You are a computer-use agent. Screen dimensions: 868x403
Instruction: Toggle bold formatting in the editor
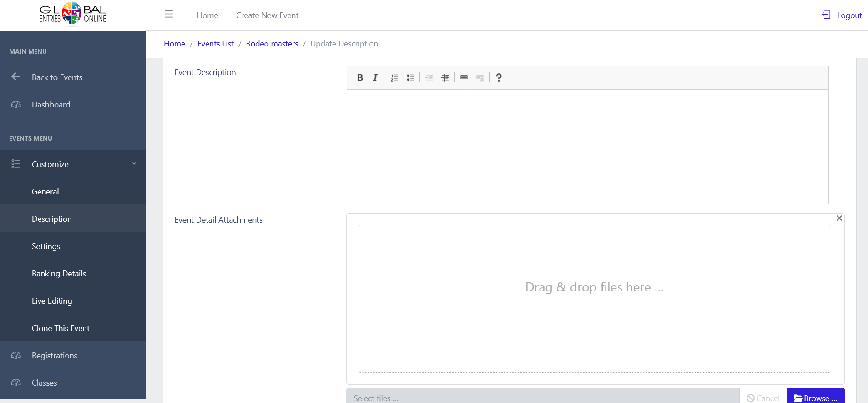click(360, 77)
